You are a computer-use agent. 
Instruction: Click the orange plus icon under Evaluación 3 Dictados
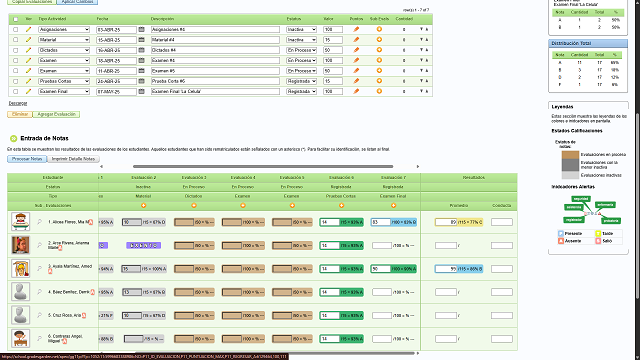(x=194, y=206)
